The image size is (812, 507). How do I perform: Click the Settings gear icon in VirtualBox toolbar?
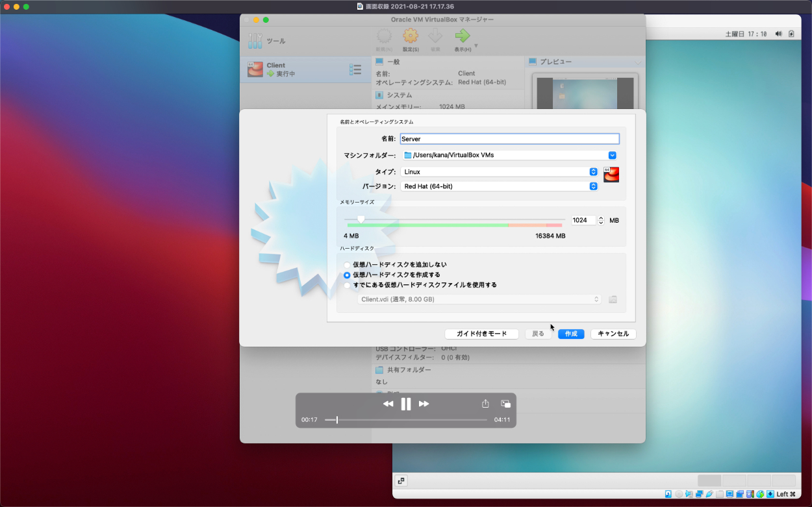410,36
